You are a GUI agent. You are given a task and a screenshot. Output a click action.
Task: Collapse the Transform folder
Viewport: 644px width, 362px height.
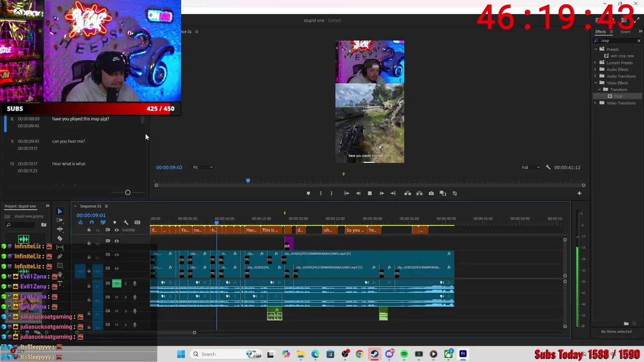[600, 89]
